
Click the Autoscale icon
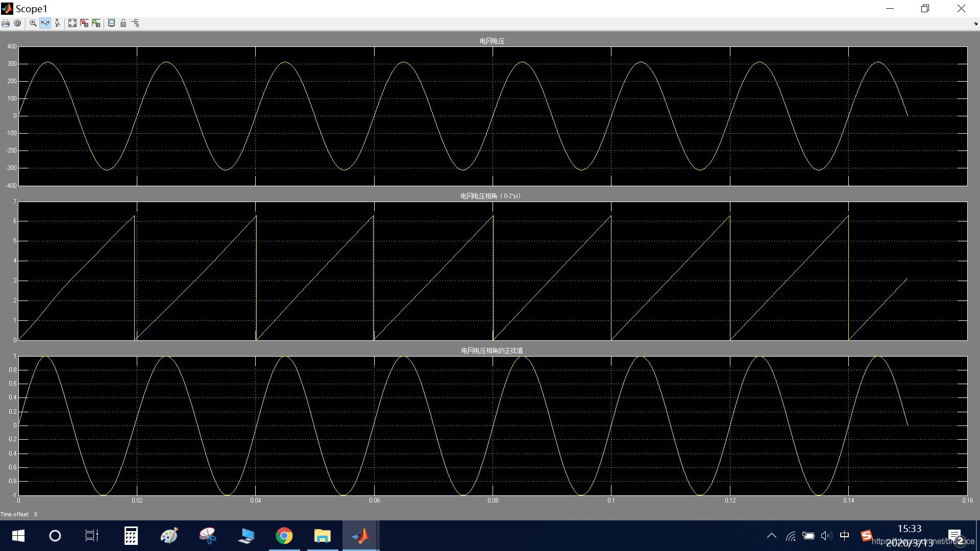tap(72, 23)
